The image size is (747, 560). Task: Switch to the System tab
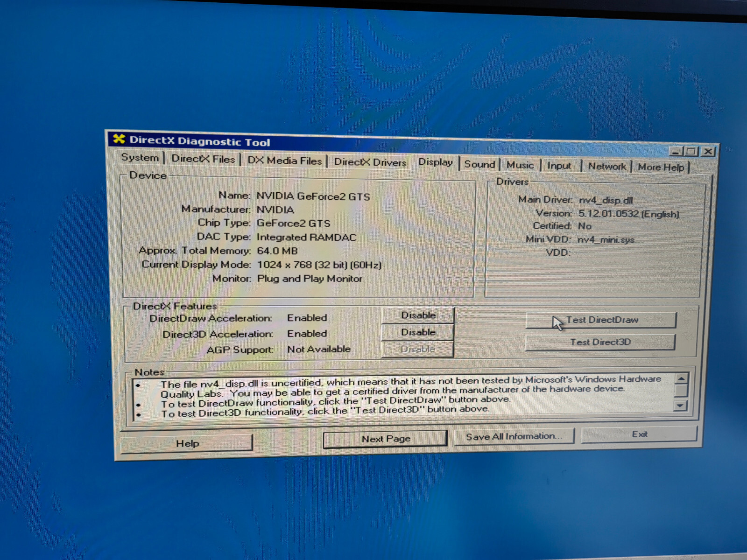click(140, 157)
